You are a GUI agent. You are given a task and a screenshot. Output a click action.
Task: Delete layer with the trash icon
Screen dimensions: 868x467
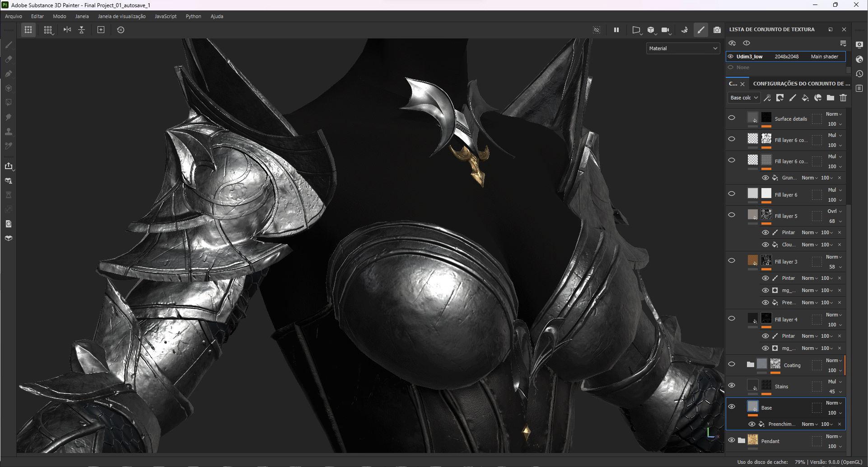[x=843, y=98]
